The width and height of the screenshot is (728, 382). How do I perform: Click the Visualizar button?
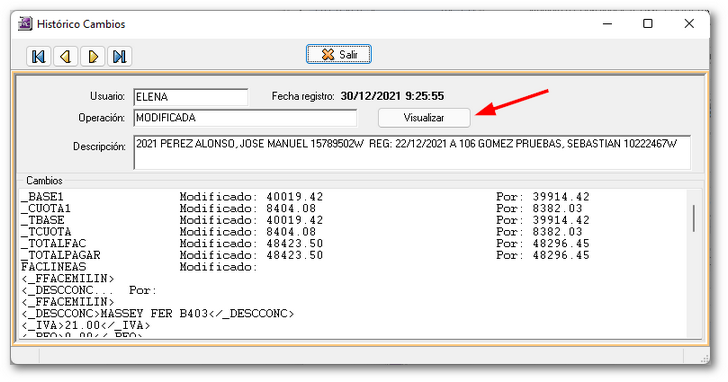coord(424,118)
